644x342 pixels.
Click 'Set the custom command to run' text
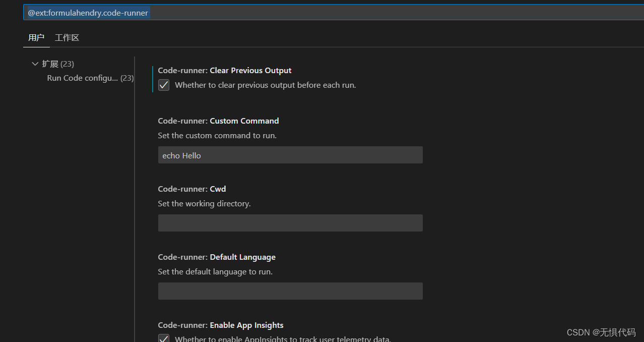pos(217,136)
